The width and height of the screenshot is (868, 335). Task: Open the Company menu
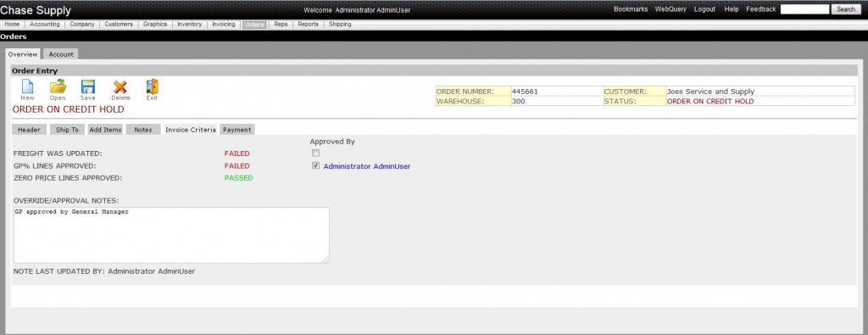82,25
